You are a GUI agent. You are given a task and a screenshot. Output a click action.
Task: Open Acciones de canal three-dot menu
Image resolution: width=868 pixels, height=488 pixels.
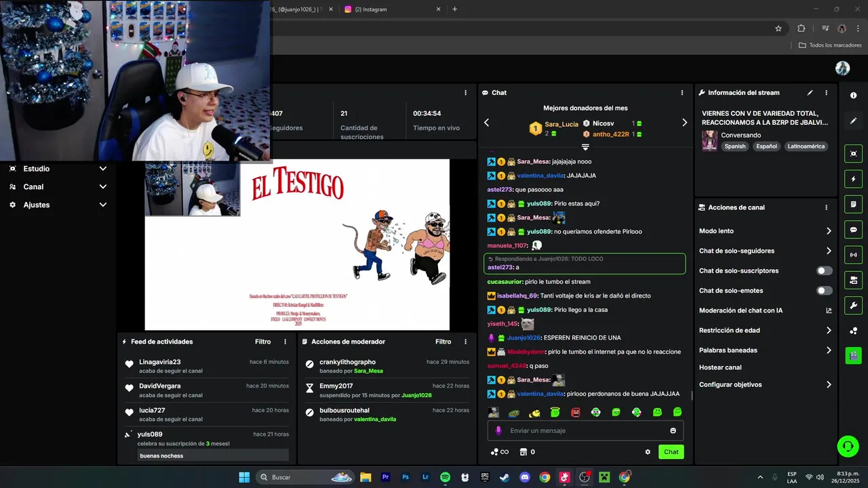(826, 207)
